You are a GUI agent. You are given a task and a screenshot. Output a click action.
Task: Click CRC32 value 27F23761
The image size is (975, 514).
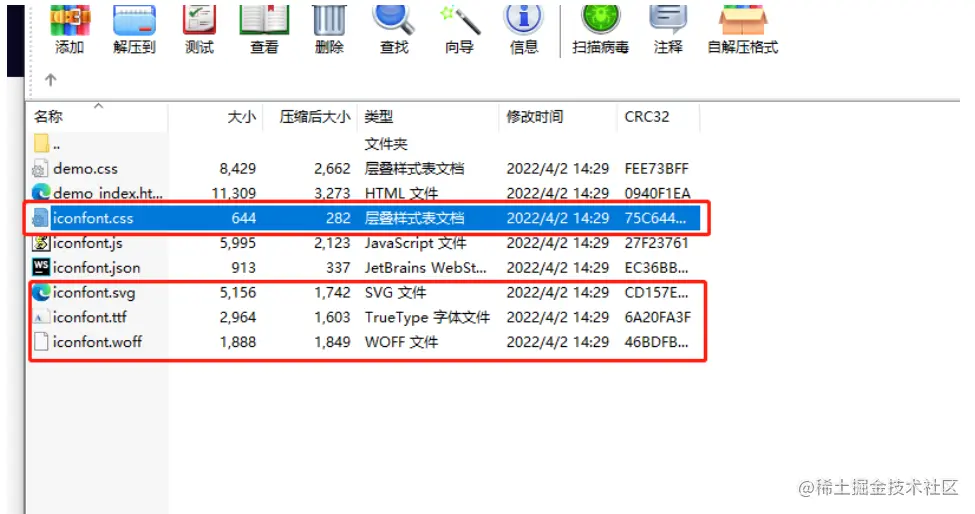click(657, 243)
